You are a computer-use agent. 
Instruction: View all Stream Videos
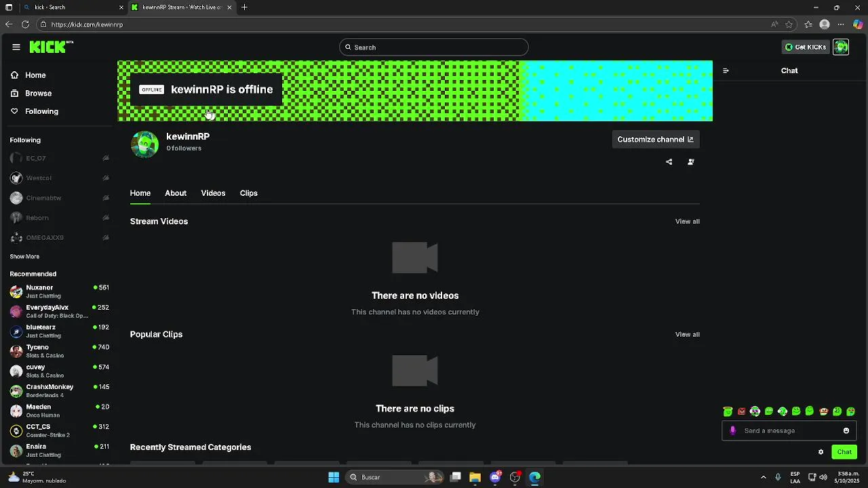[687, 222]
